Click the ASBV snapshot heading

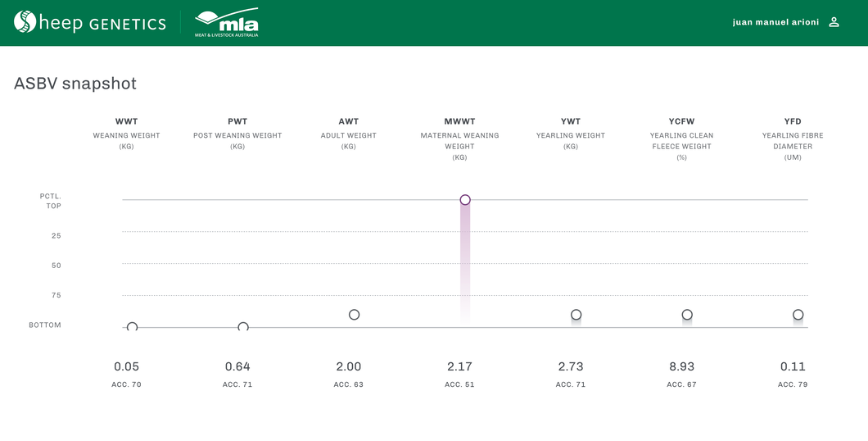click(75, 84)
